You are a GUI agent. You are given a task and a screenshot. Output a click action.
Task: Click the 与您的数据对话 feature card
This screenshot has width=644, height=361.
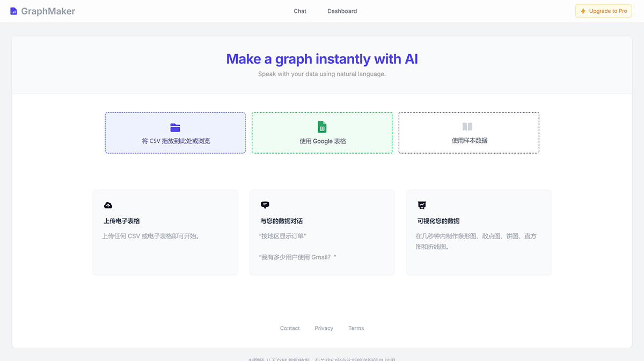coord(322,232)
